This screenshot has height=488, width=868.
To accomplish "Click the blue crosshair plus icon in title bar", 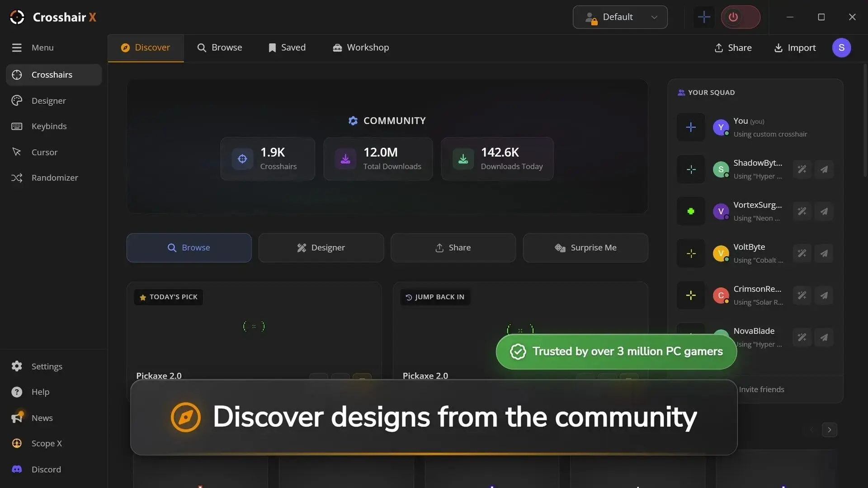I will (703, 17).
